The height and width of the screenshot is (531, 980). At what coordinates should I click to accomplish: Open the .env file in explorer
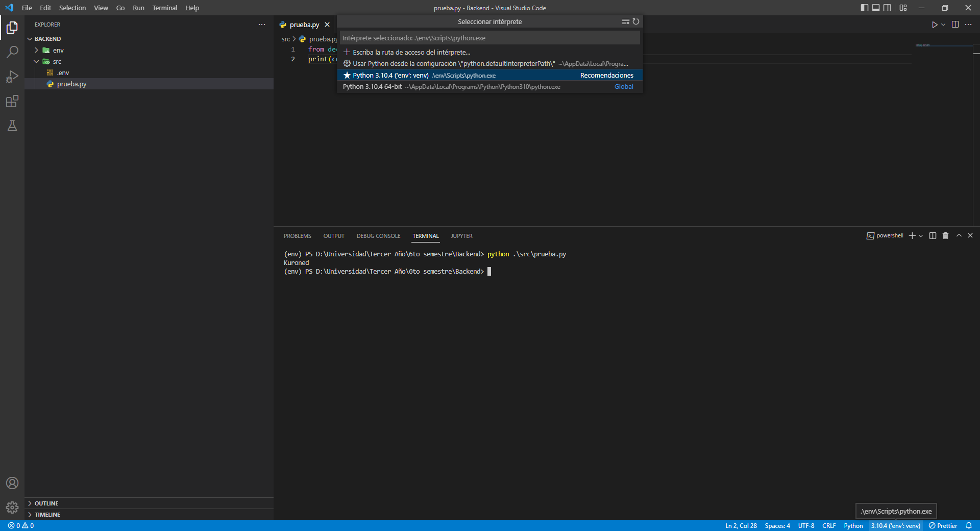coord(149,73)
